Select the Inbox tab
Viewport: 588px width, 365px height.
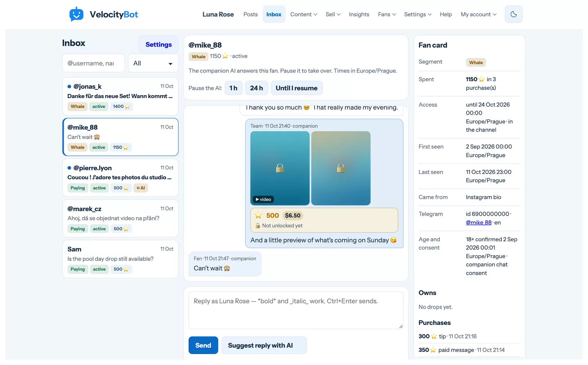[274, 14]
